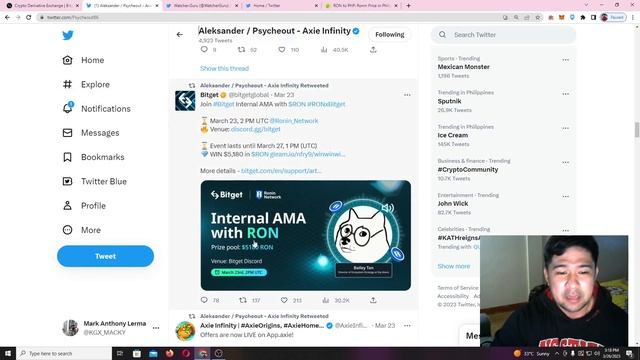The height and width of the screenshot is (360, 640).
Task: Share the top tweet
Action: (373, 49)
